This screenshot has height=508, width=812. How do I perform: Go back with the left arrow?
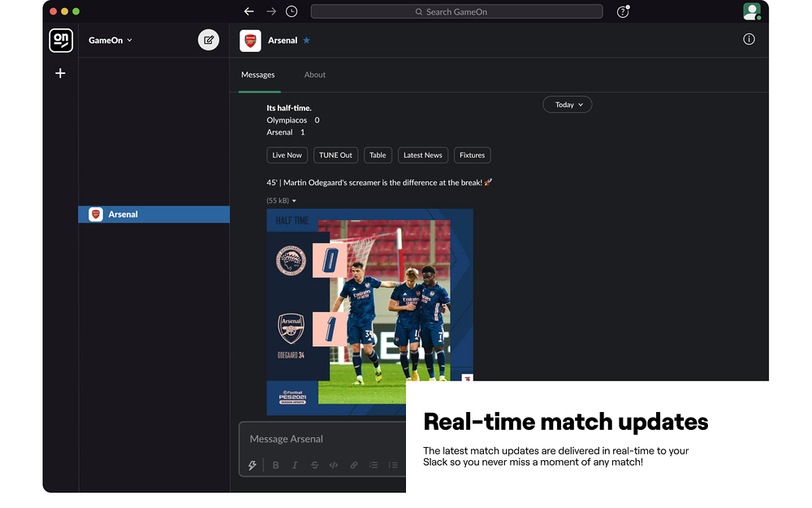(249, 11)
